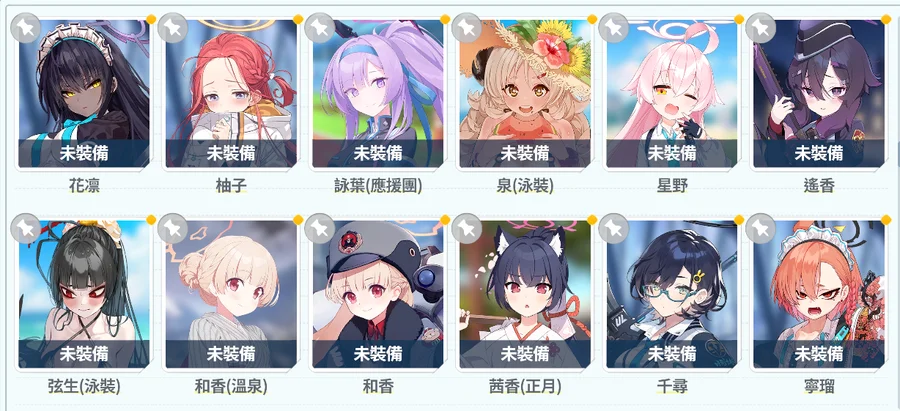Toggle pin icon on 寧瑠 card
This screenshot has width=900, height=411.
coord(760,228)
